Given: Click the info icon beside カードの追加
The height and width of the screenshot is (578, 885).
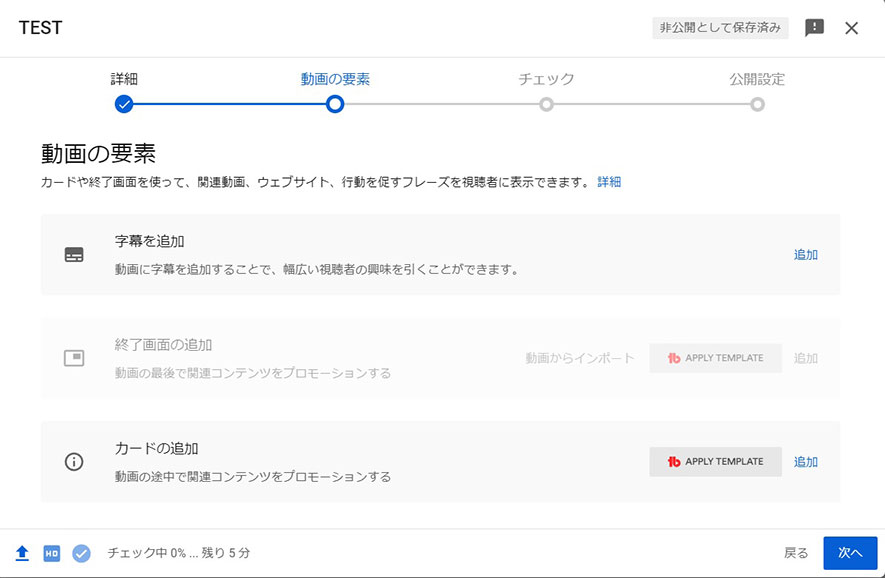Looking at the screenshot, I should point(74,462).
